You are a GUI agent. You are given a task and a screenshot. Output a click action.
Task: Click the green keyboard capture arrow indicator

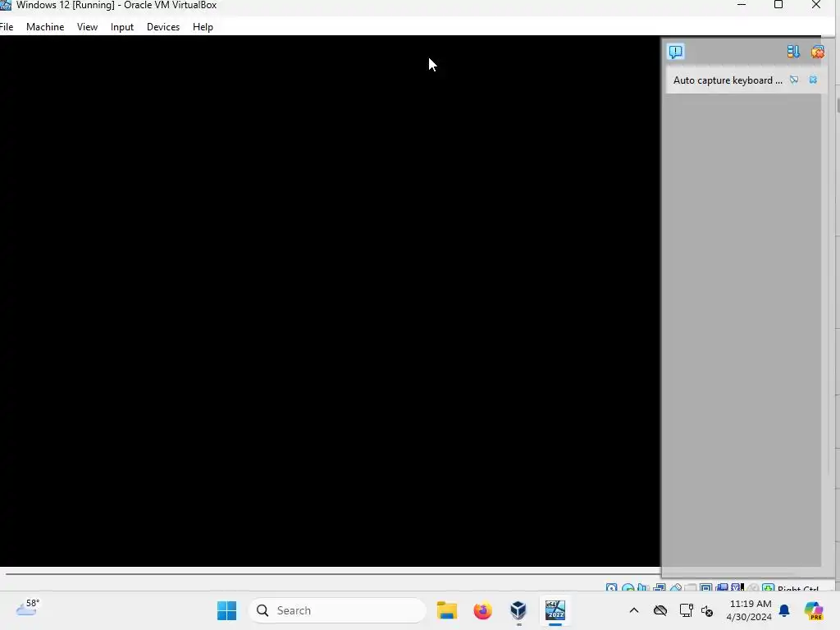(768, 587)
